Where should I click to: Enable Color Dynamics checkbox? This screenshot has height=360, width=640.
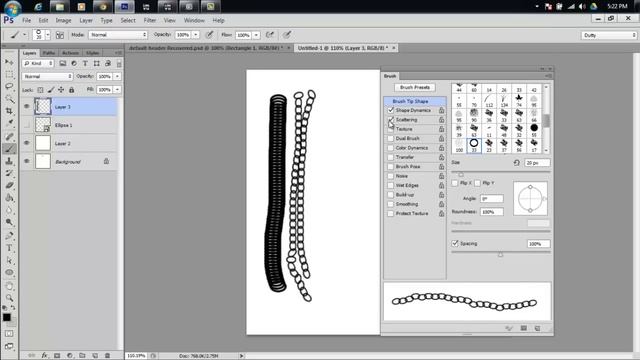click(x=391, y=148)
